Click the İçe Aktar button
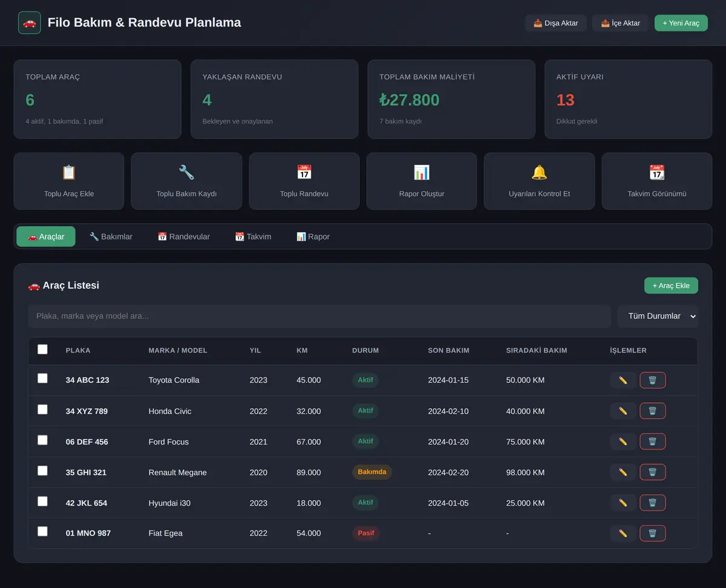Viewport: 726px width, 588px height. pyautogui.click(x=621, y=23)
